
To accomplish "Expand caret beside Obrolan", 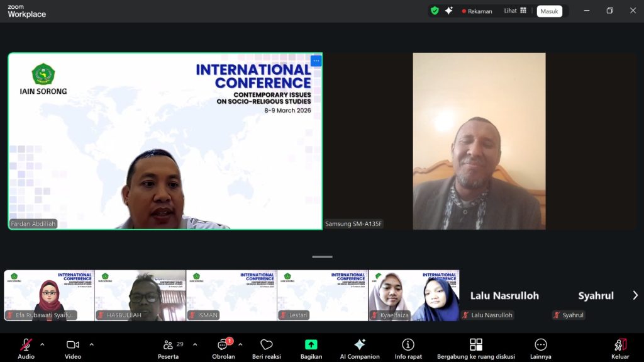I will (x=240, y=345).
